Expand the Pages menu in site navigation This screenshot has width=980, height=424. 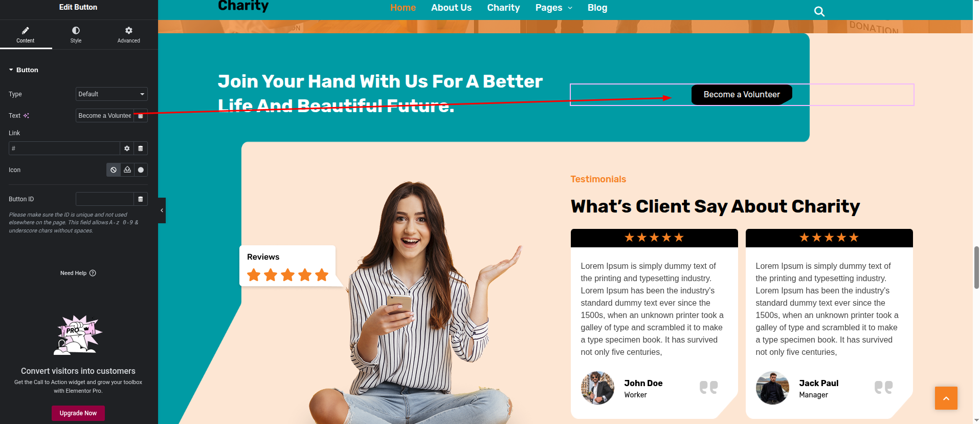554,8
